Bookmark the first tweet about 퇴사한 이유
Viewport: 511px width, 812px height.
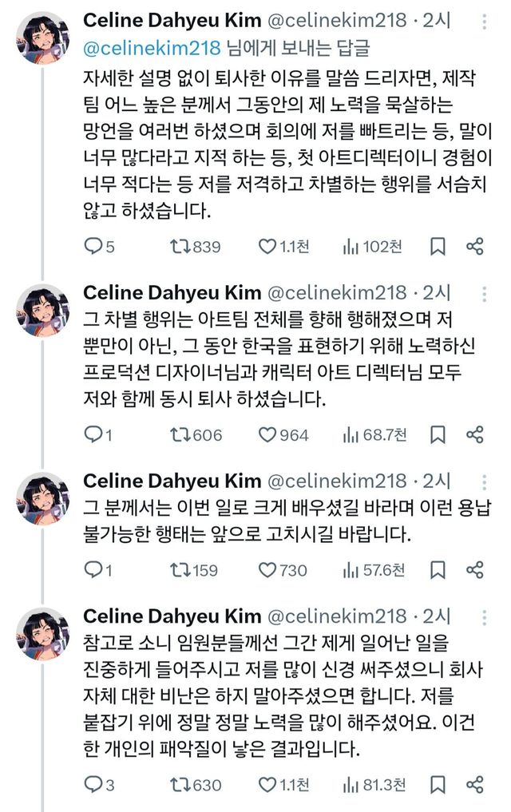tap(438, 247)
